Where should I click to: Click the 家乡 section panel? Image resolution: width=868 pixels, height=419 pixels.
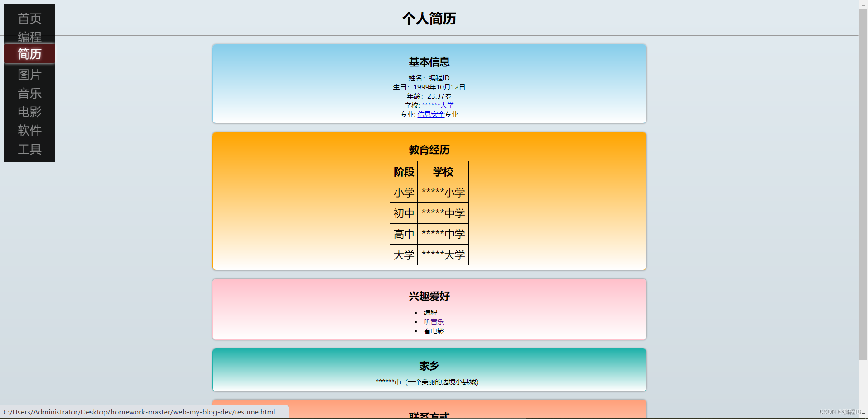coord(429,370)
